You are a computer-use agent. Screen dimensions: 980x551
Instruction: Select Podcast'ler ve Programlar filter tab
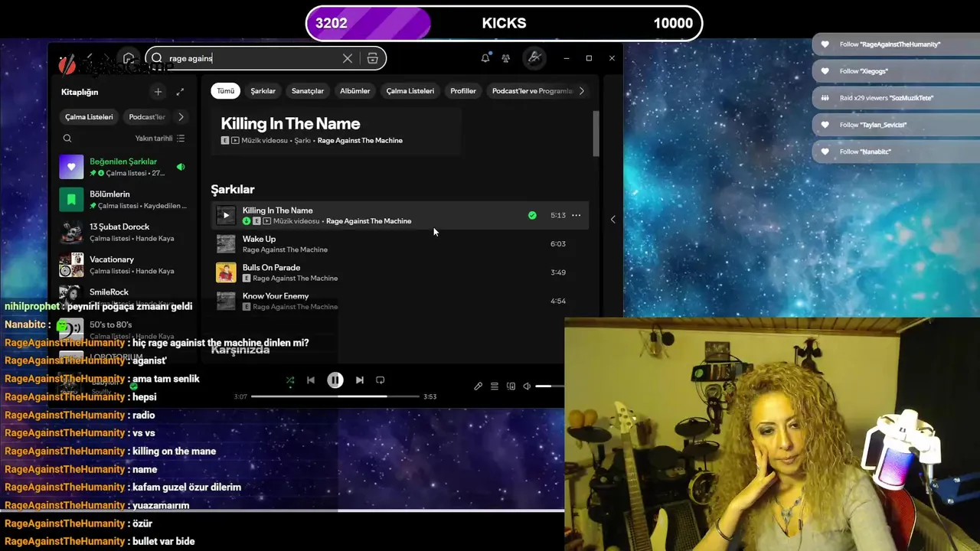[x=531, y=91]
